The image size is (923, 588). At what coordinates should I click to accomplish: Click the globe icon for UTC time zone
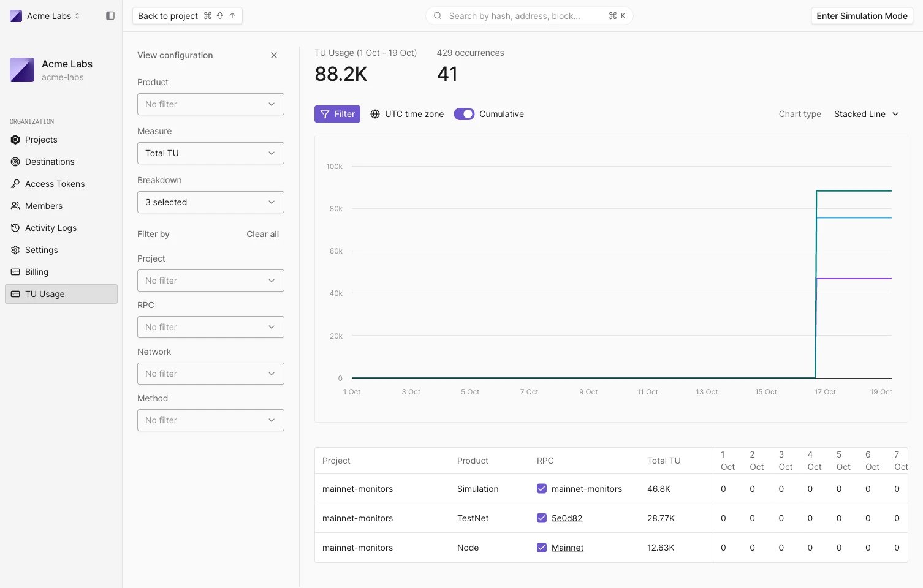[375, 114]
